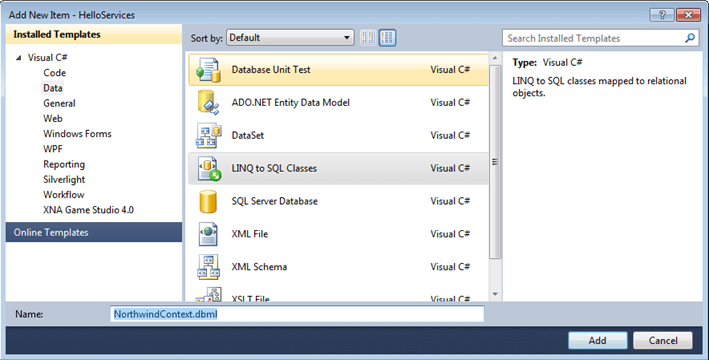The width and height of the screenshot is (709, 360).
Task: Click the Cancel button
Action: pyautogui.click(x=663, y=341)
